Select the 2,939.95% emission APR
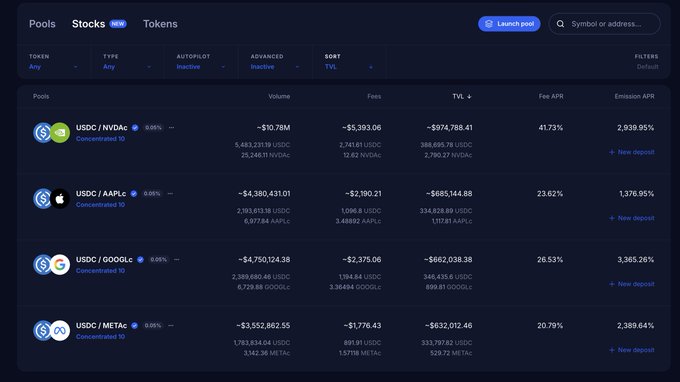The width and height of the screenshot is (680, 382). (x=635, y=127)
